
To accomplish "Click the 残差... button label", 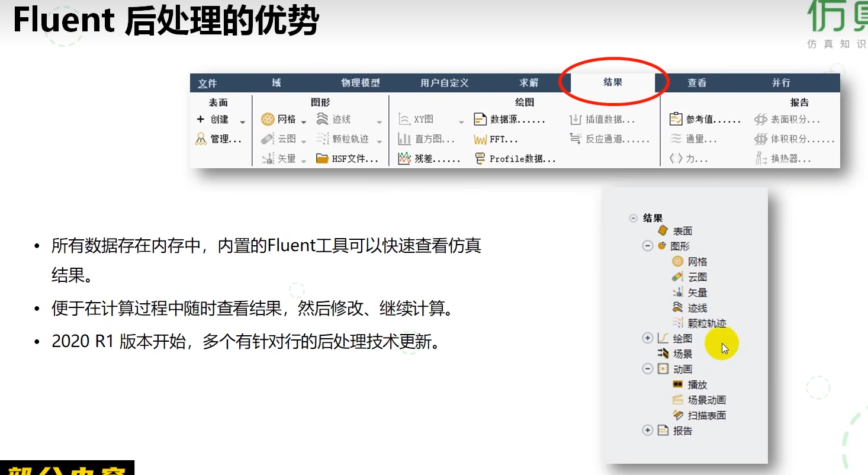I will tap(438, 159).
